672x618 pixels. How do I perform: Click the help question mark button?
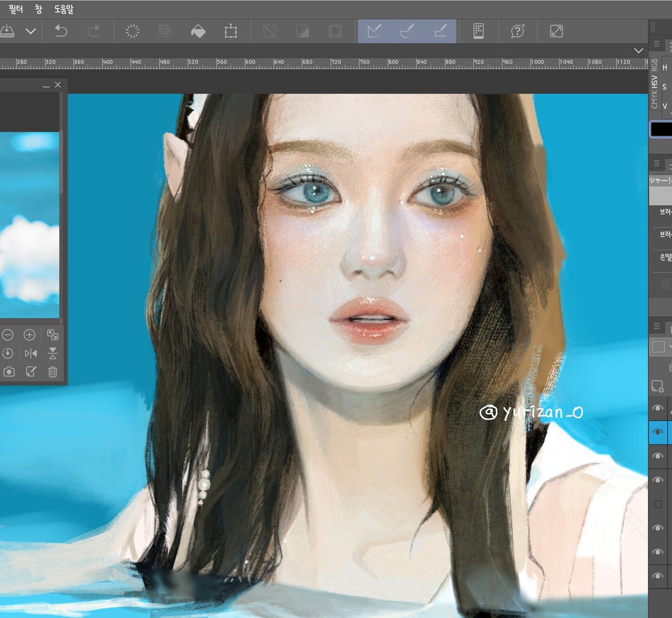(x=518, y=31)
